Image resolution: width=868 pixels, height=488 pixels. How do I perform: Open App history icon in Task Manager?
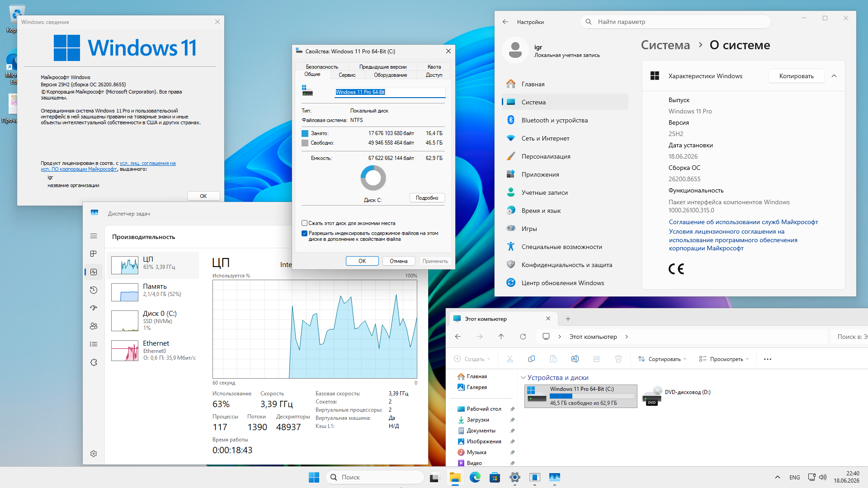click(x=94, y=290)
